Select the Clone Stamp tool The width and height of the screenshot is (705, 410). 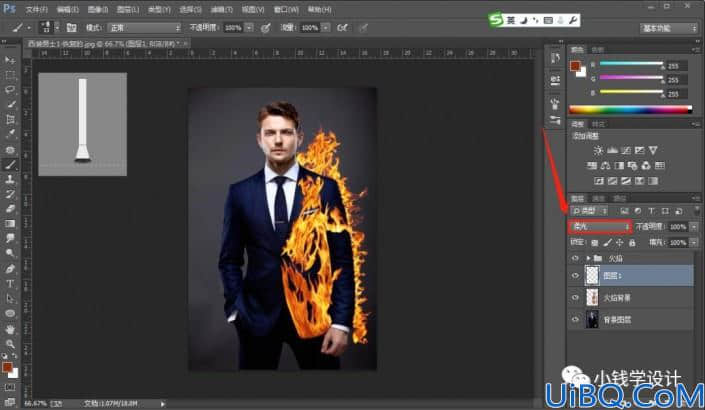10,179
